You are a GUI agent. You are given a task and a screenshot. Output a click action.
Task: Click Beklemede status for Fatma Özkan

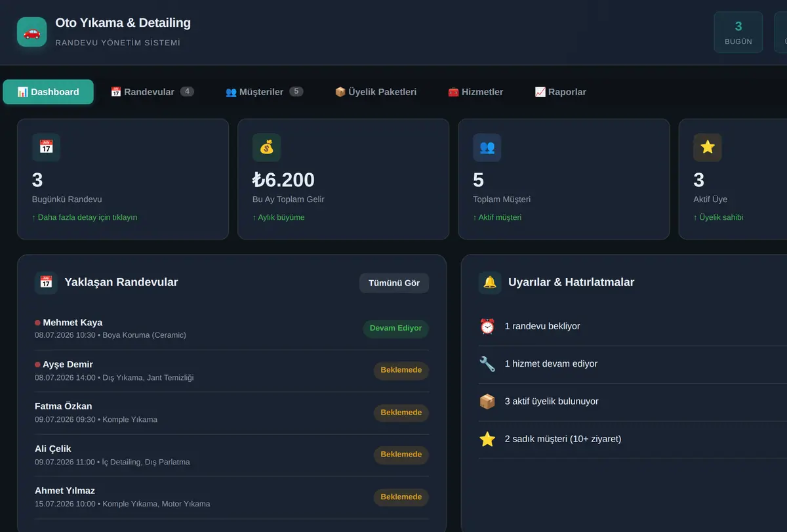(401, 413)
